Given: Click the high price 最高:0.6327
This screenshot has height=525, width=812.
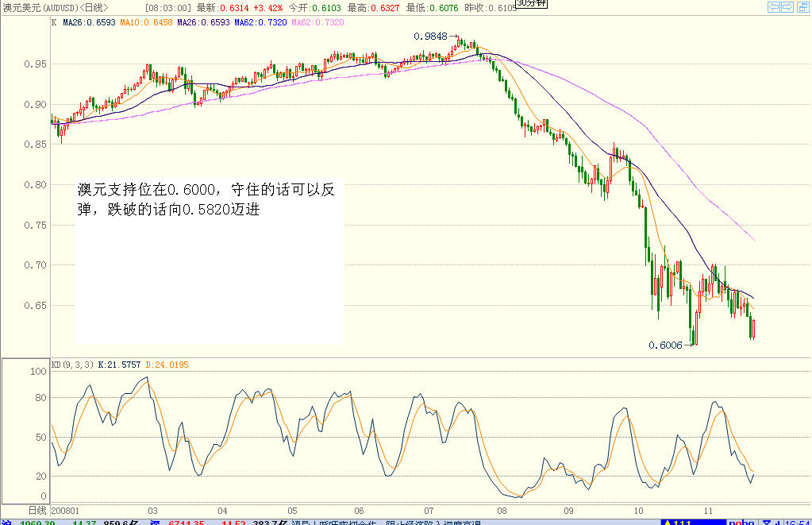Looking at the screenshot, I should click(x=373, y=8).
